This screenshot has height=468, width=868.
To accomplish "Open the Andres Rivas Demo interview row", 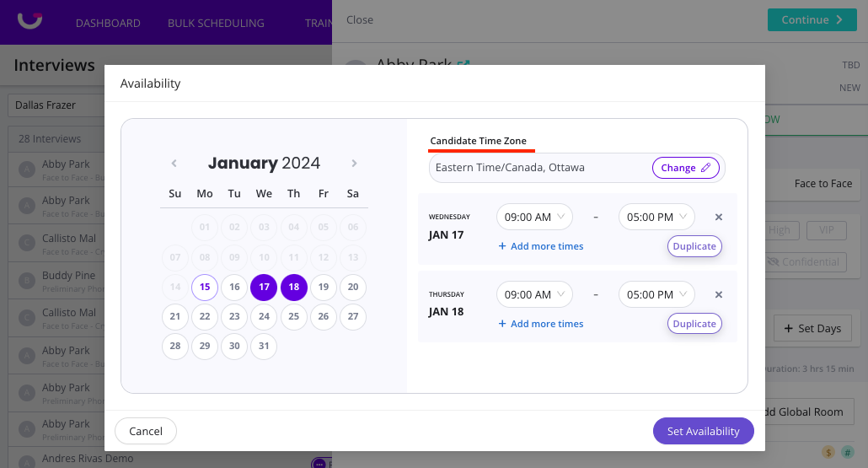I will 56,459.
